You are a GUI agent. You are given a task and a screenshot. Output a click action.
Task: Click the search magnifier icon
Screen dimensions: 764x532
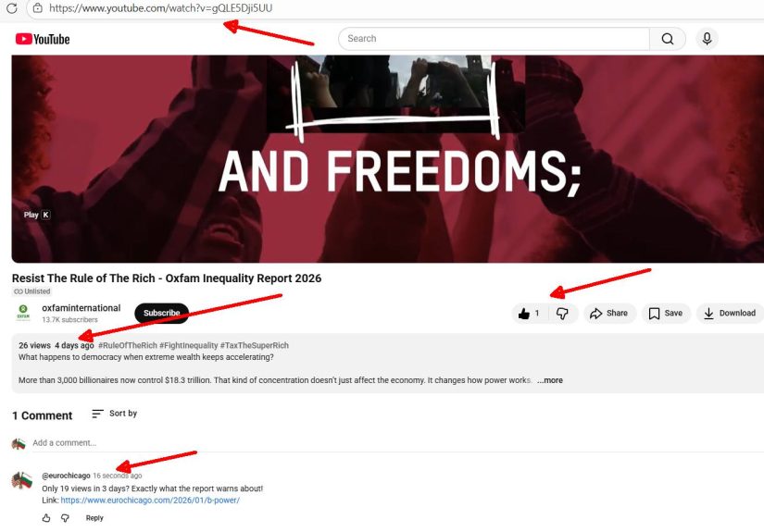point(668,39)
